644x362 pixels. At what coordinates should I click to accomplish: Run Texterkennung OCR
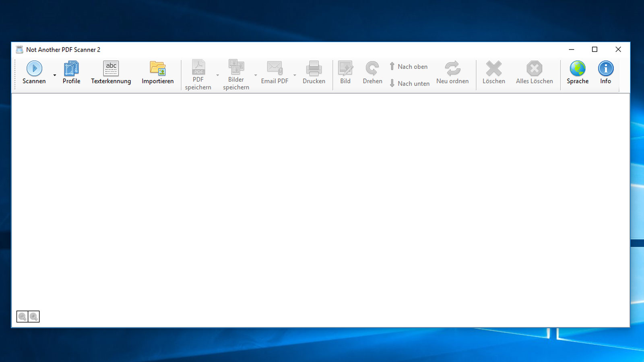tap(111, 72)
